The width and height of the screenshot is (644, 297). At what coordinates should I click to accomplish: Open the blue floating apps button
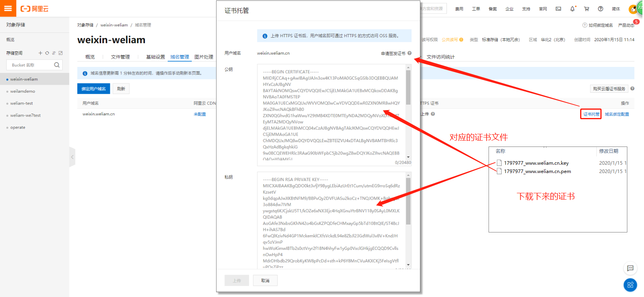click(630, 285)
